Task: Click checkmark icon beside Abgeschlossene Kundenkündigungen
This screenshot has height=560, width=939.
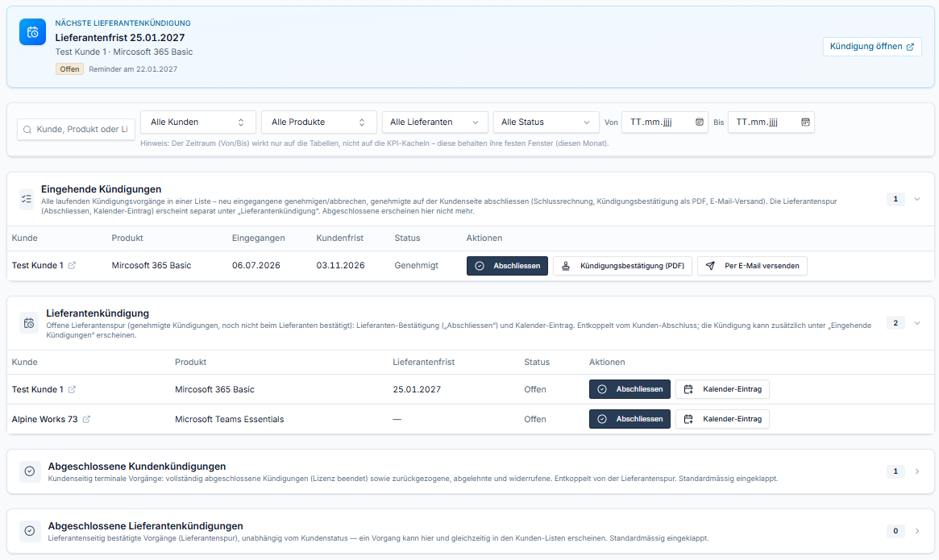Action: [29, 471]
